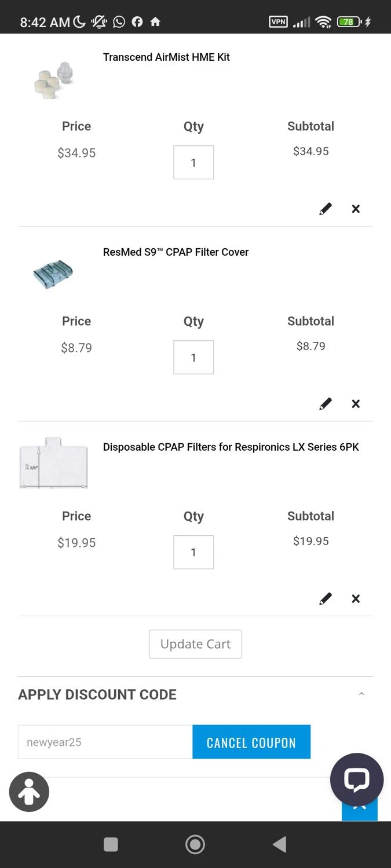This screenshot has height=868, width=391.
Task: Remove ResMed S9 CPAP Filter Cover from cart
Action: (356, 404)
